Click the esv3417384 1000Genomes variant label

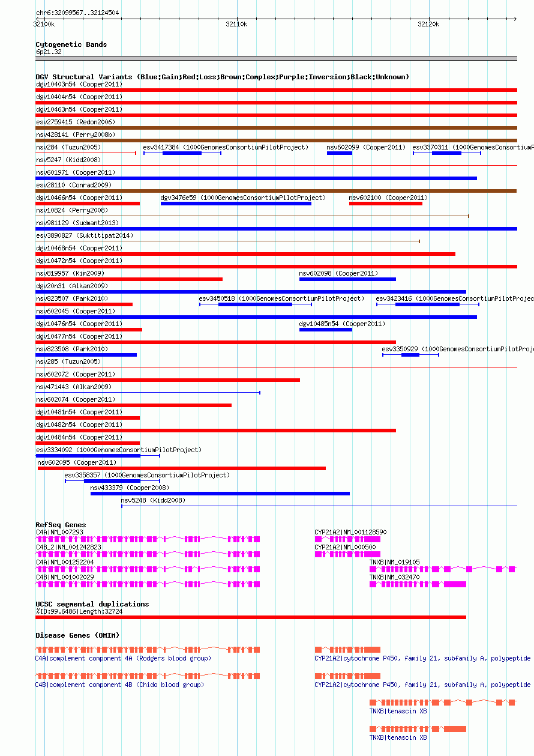[x=226, y=147]
